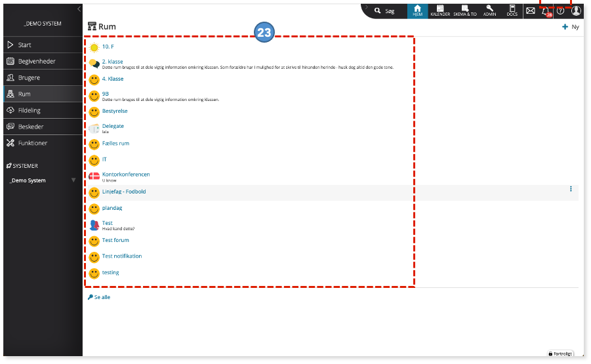
Task: Open the 4. Klasse room
Action: [113, 79]
